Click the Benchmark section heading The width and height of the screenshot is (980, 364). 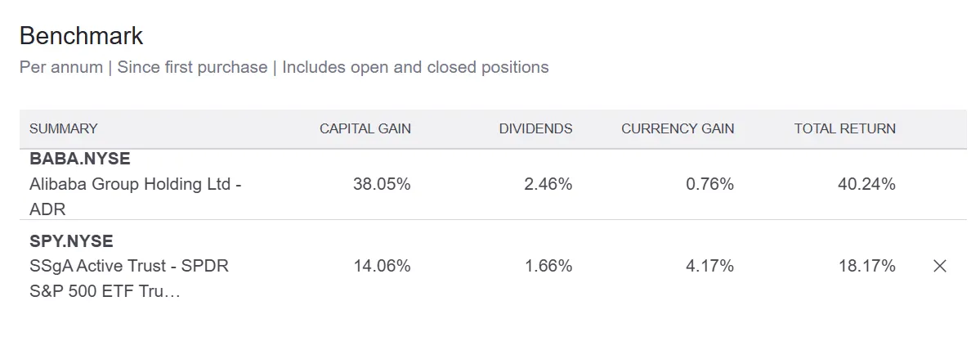coord(81,36)
